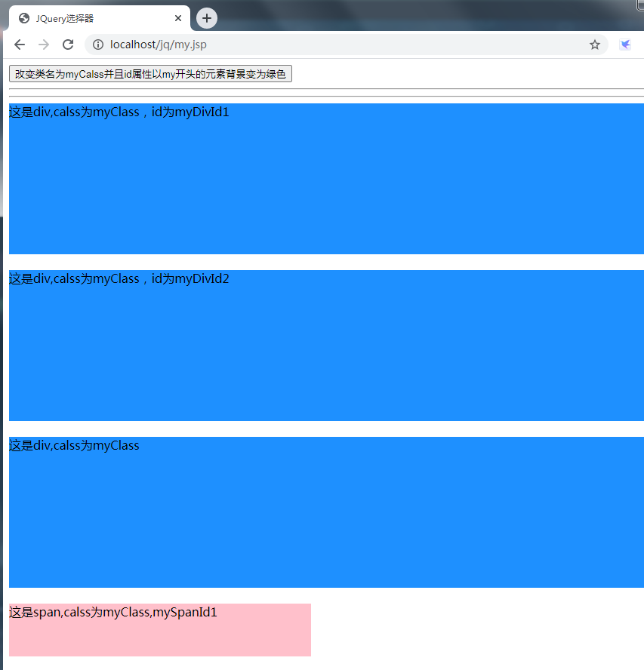Click the blue div labeled myDivId2
This screenshot has height=670, width=644.
point(326,346)
